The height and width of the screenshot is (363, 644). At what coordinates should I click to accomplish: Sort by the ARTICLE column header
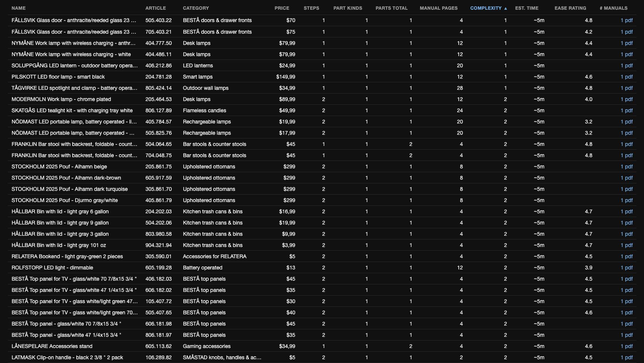pos(156,8)
